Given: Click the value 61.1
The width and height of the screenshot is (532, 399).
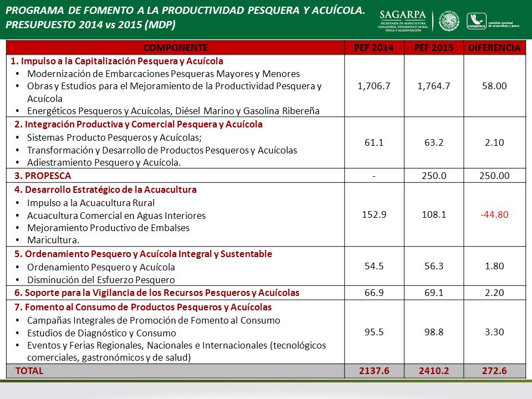Looking at the screenshot, I should click(374, 142).
